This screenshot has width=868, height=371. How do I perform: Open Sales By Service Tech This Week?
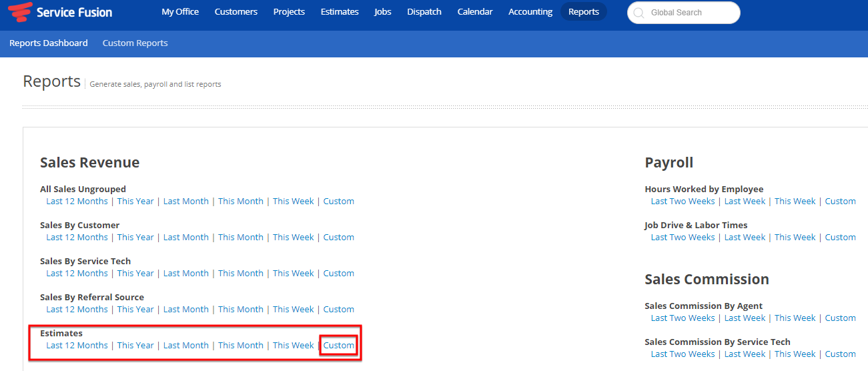tap(294, 274)
